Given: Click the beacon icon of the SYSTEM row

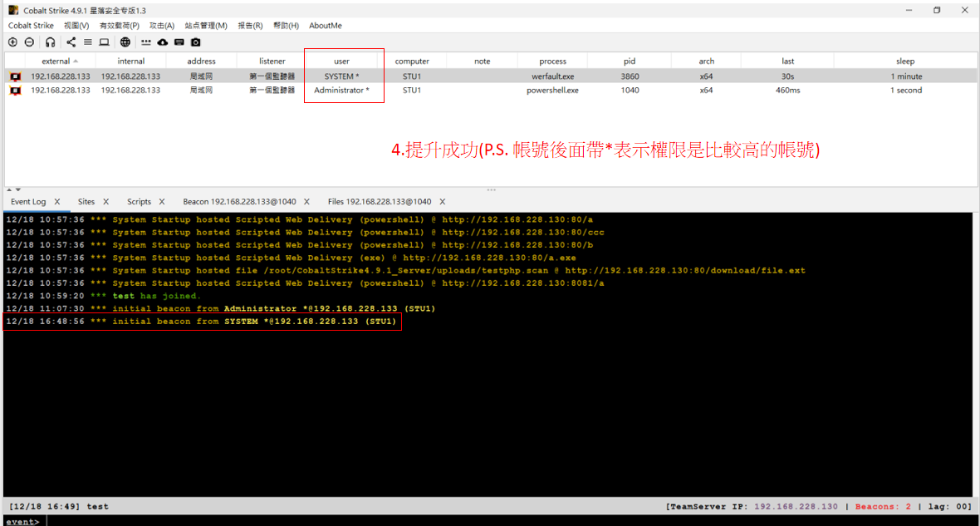Looking at the screenshot, I should [16, 76].
